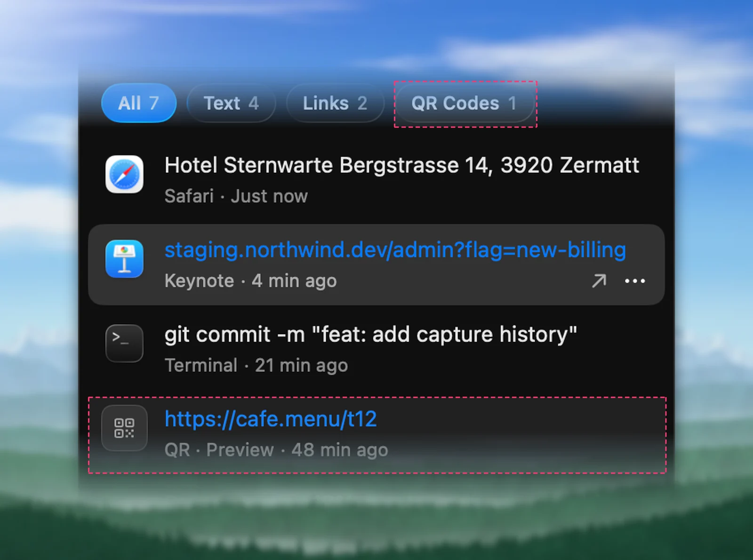Select the All 7 filter tab
This screenshot has height=560, width=753.
click(139, 103)
